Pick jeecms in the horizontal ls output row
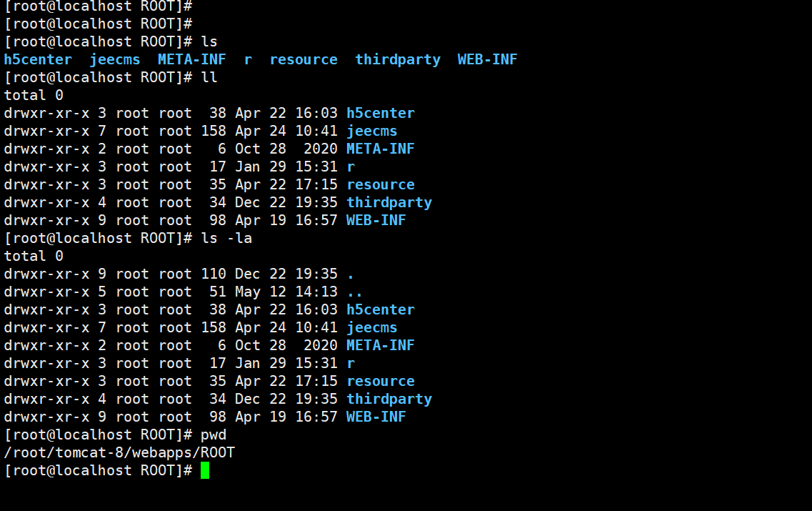Image resolution: width=812 pixels, height=511 pixels. tap(115, 59)
